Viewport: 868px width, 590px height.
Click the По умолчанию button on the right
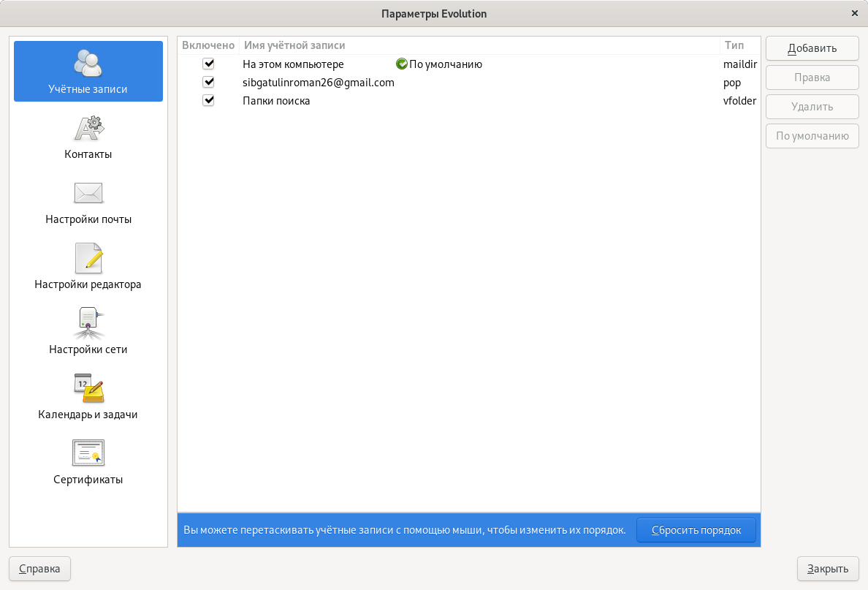pyautogui.click(x=812, y=136)
